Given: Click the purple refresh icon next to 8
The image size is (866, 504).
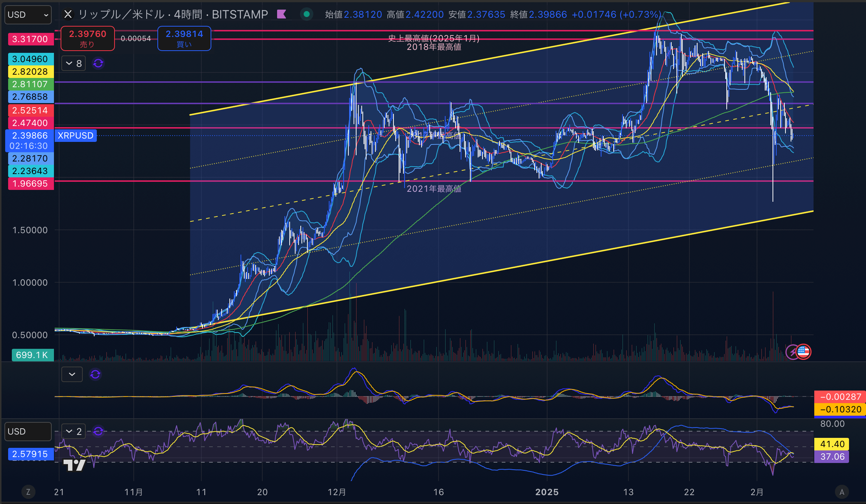Looking at the screenshot, I should tap(98, 64).
